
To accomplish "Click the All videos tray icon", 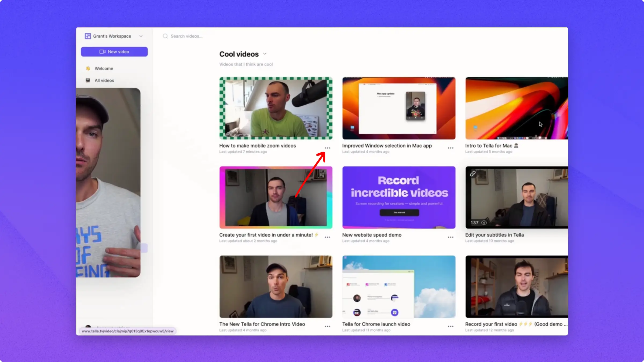I will pyautogui.click(x=88, y=80).
